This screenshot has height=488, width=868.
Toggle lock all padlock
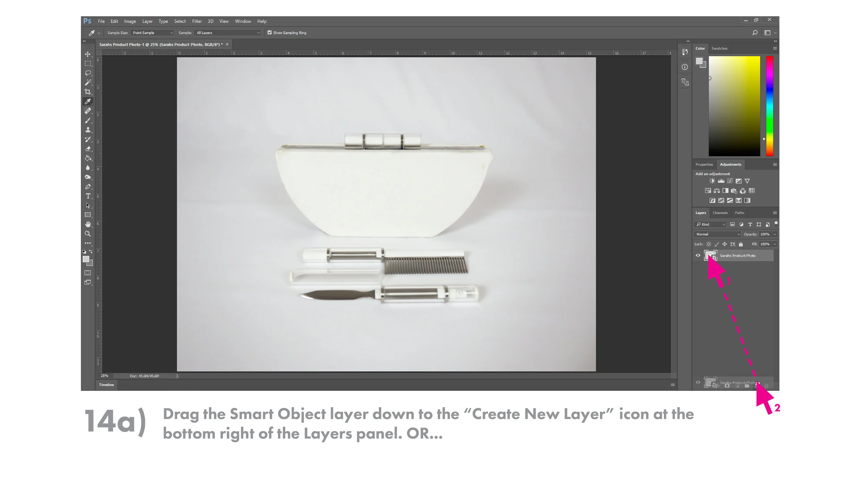tap(741, 244)
